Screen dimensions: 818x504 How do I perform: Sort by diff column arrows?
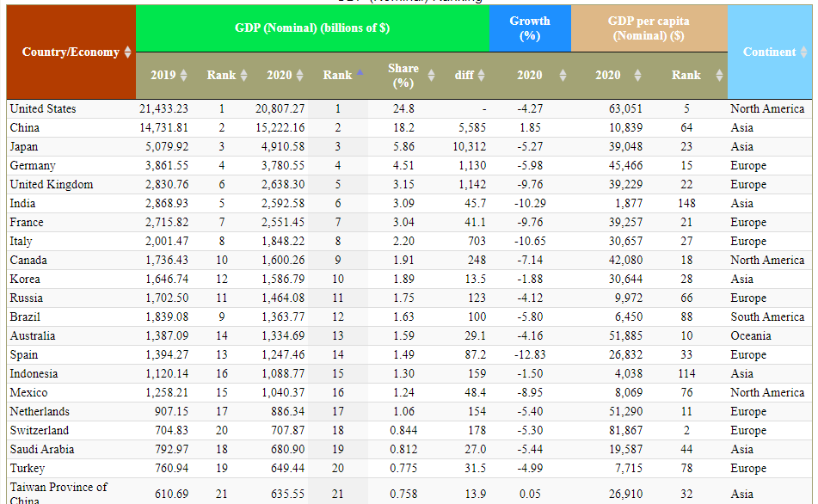point(481,75)
